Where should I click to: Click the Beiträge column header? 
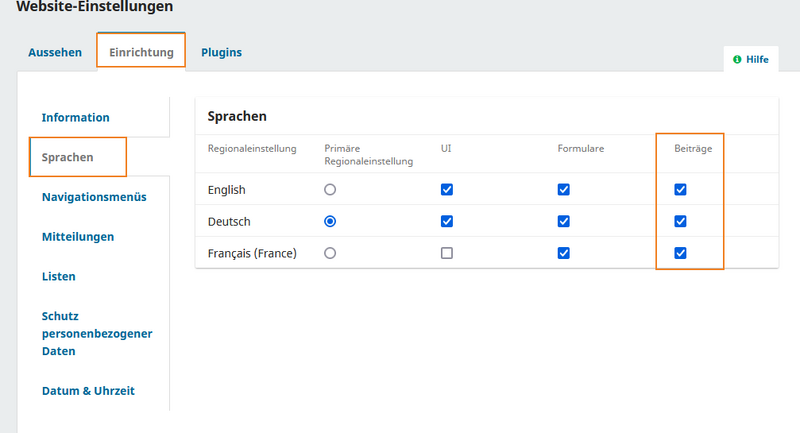[693, 148]
